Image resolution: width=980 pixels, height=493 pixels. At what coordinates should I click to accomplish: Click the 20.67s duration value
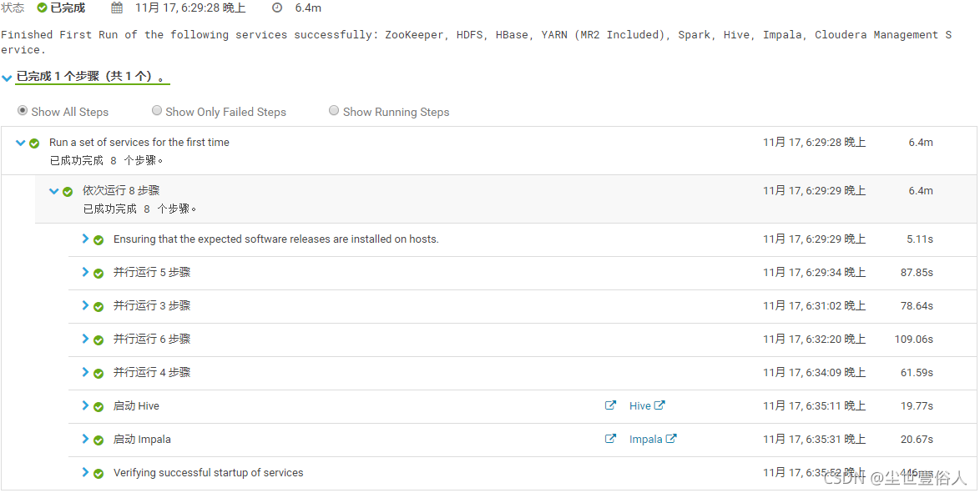pyautogui.click(x=917, y=440)
